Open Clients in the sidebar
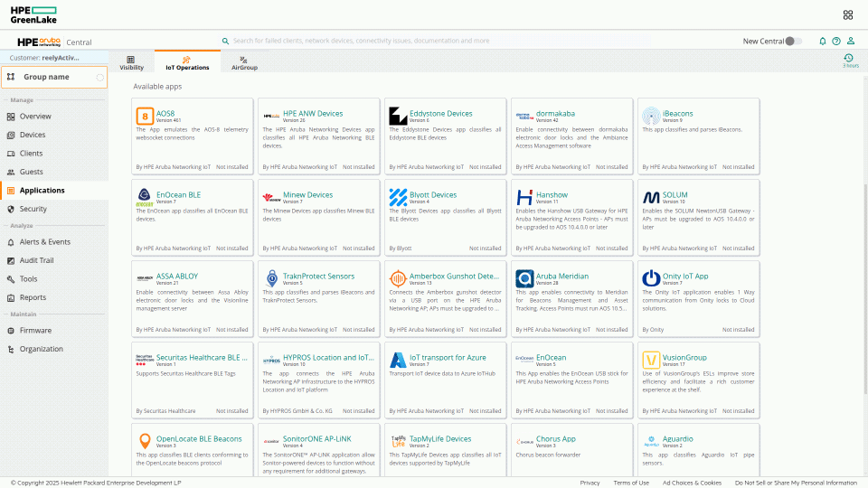The width and height of the screenshot is (868, 488). [x=31, y=154]
